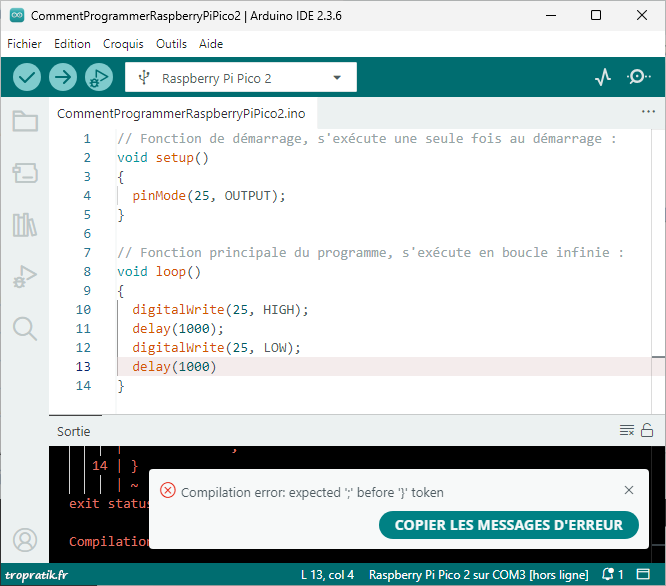The image size is (666, 586).
Task: Open the Debug sidebar panel icon
Action: click(x=25, y=277)
